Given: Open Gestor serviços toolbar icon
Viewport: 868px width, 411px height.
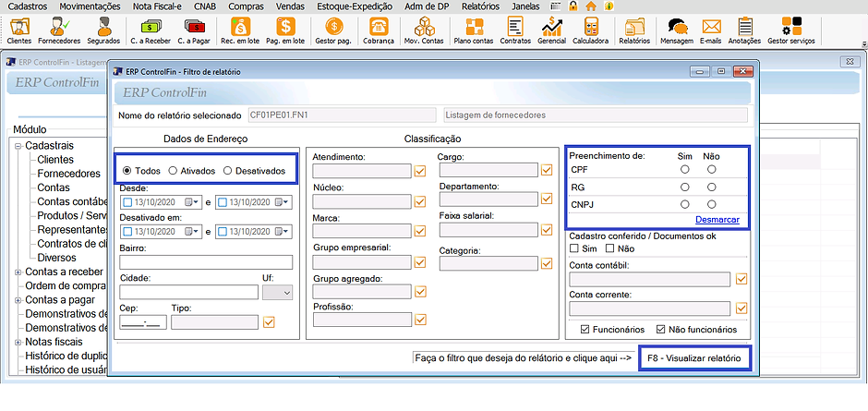Looking at the screenshot, I should click(x=791, y=30).
